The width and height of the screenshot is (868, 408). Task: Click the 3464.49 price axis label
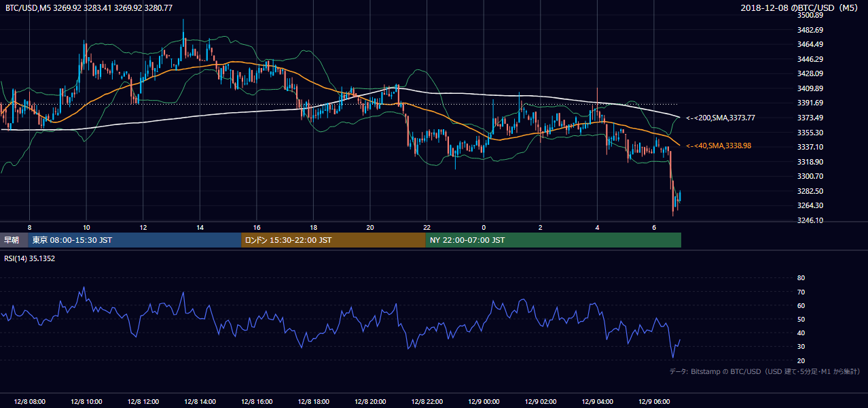(810, 44)
